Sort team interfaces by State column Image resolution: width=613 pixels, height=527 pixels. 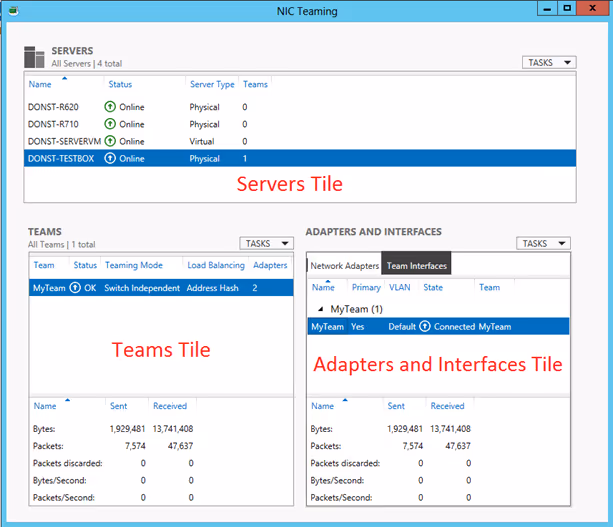pyautogui.click(x=433, y=287)
